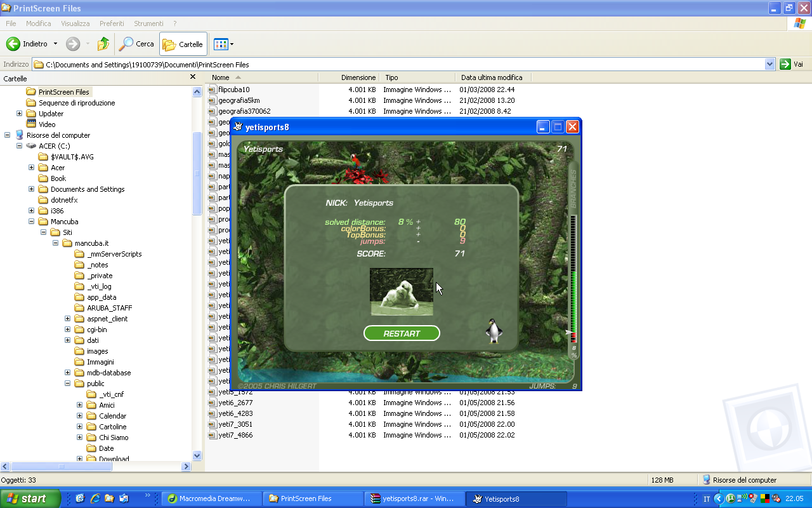Open the Views dropdown arrow
Viewport: 812px width, 508px height.
click(232, 44)
